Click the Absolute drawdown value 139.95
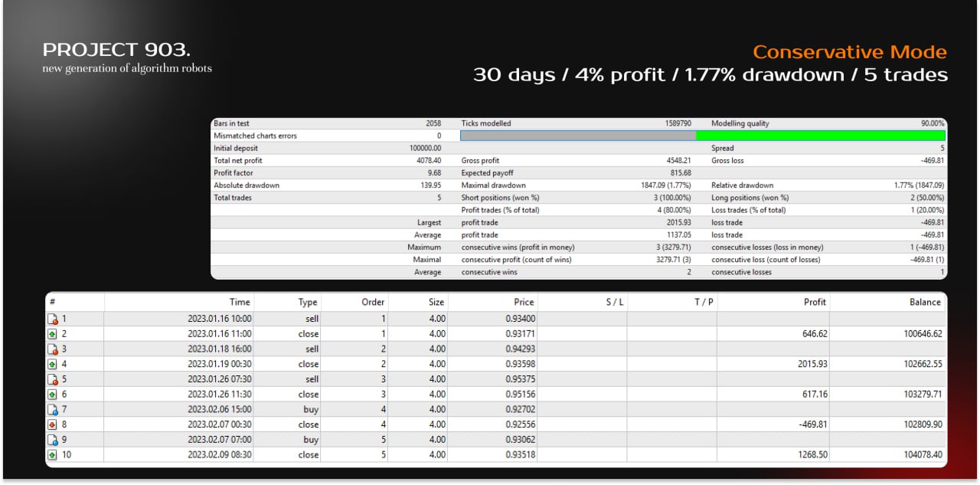This screenshot has width=980, height=485. tap(430, 185)
